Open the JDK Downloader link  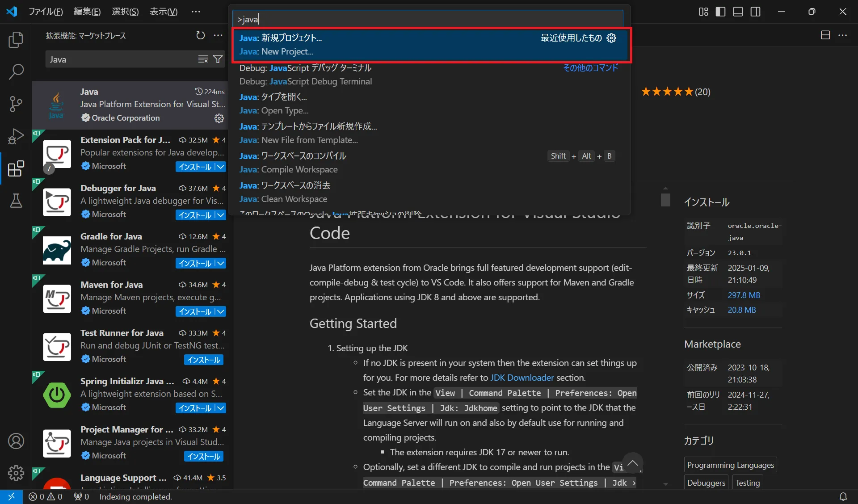click(522, 378)
